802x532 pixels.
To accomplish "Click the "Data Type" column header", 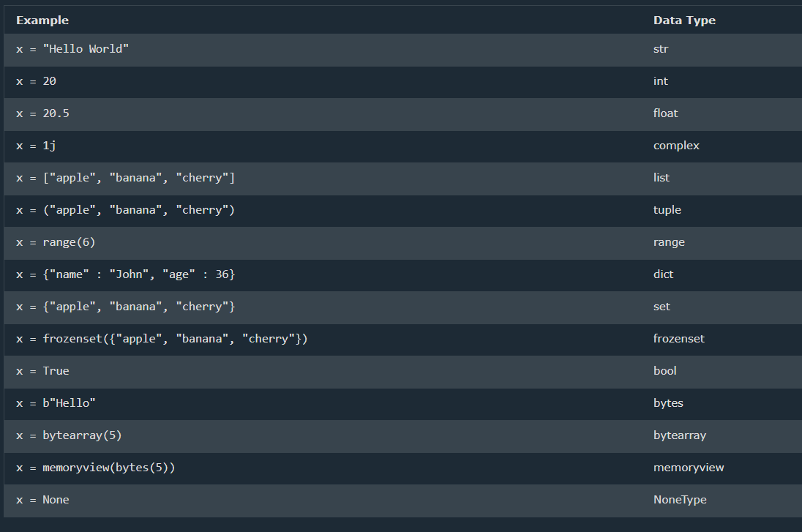I will click(684, 20).
